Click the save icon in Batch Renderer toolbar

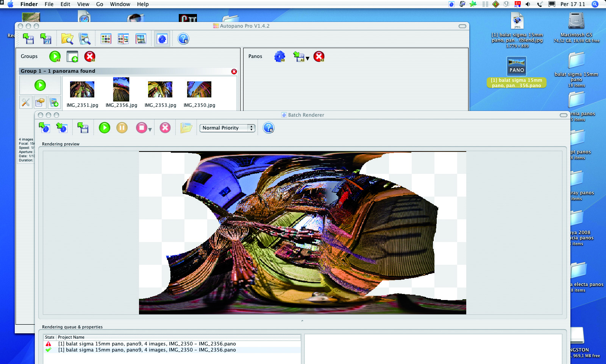tap(83, 128)
